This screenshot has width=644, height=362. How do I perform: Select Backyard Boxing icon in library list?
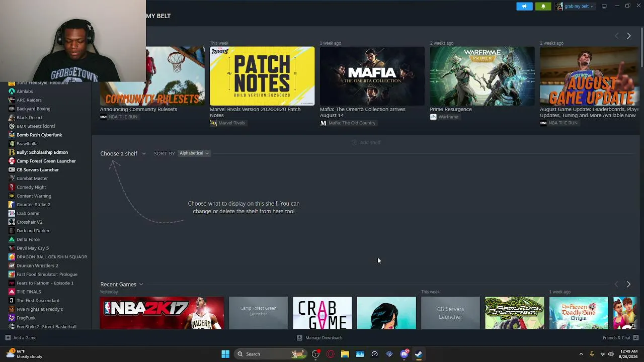pos(12,109)
